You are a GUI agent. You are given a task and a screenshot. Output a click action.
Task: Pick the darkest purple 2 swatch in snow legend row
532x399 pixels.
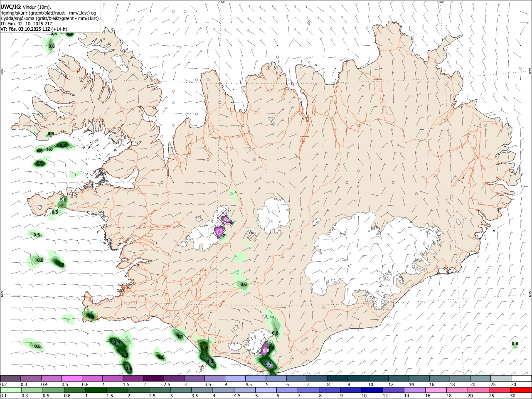[x=153, y=379]
